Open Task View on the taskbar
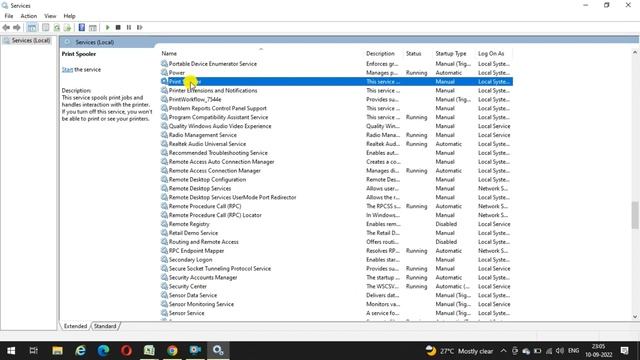This screenshot has height=360, width=640. pos(34,351)
